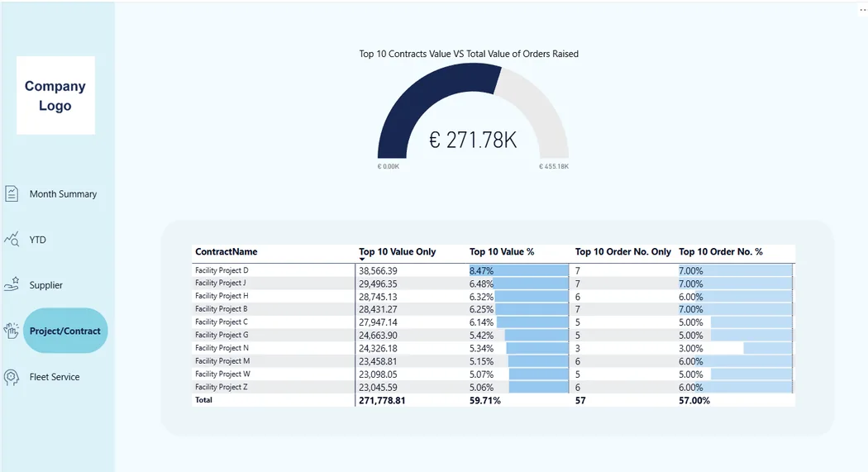Screen dimensions: 868x472
Task: Click the 23,045.59 value cell
Action: (378, 388)
